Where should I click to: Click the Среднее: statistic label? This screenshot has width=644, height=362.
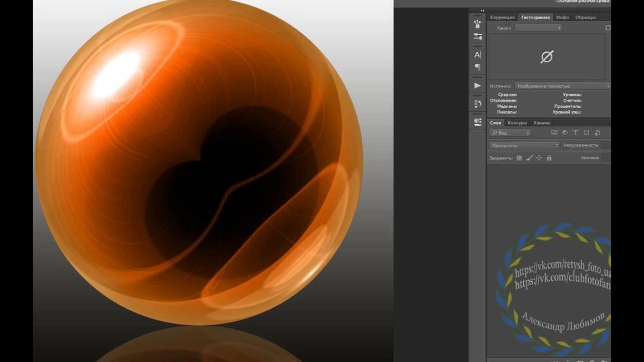point(507,95)
